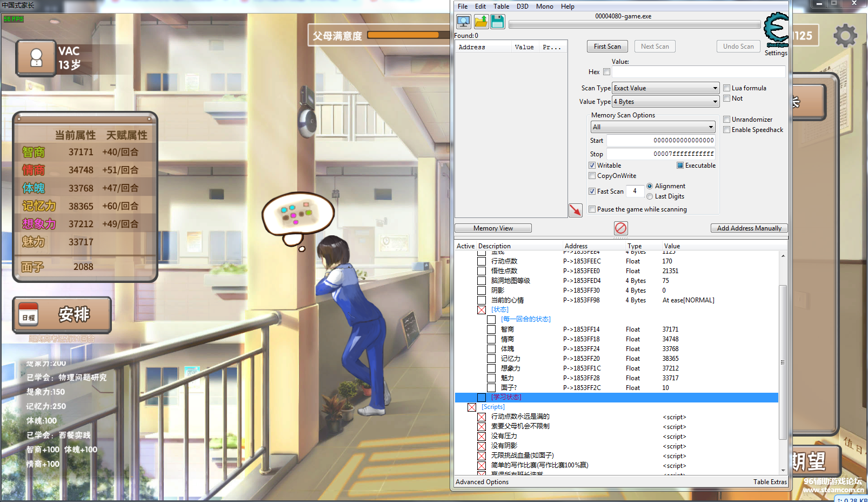Open the Table menu
This screenshot has width=868, height=502.
[x=501, y=6]
